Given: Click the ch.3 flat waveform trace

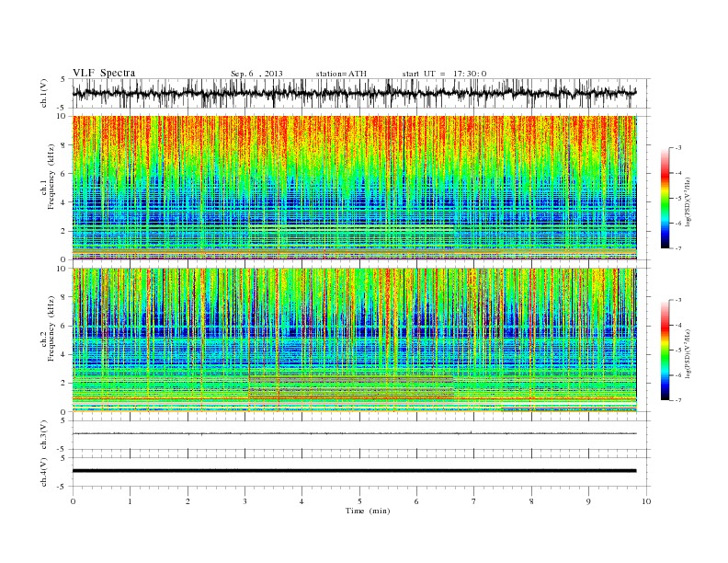Looking at the screenshot, I should 354,433.
